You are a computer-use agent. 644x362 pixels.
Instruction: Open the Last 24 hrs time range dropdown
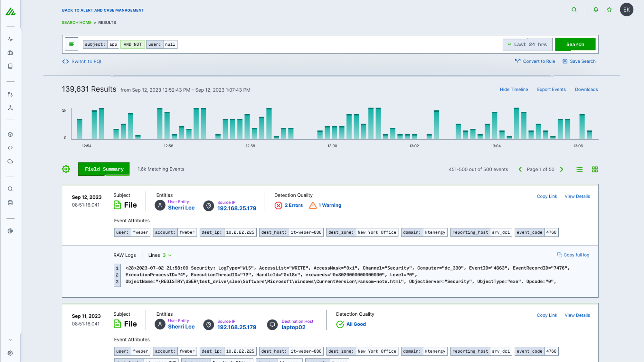point(527,44)
